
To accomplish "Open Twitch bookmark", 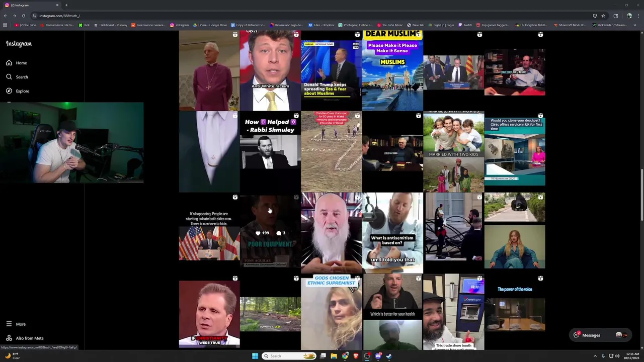I will tap(465, 25).
